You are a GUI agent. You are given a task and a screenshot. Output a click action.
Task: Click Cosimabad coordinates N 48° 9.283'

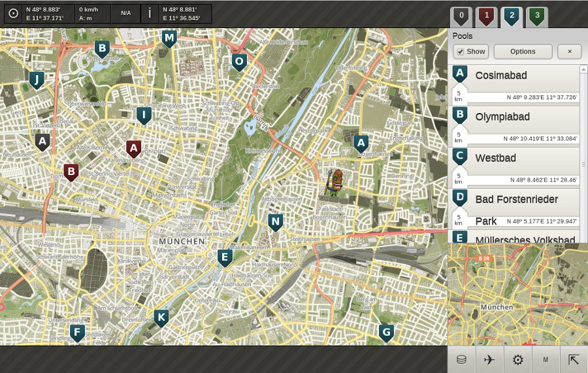pos(542,97)
